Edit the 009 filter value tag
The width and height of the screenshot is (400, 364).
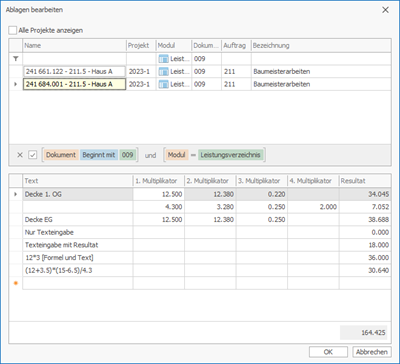(x=128, y=155)
